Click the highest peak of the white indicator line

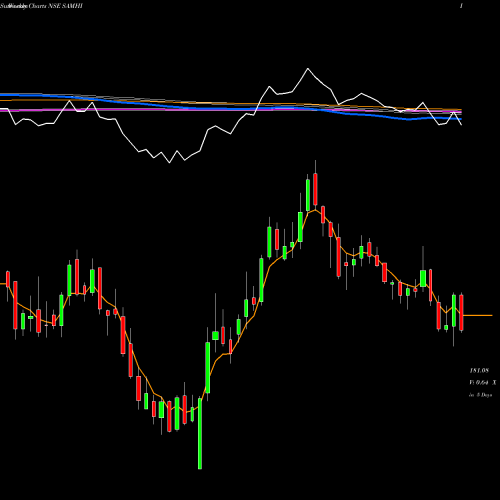(308, 69)
